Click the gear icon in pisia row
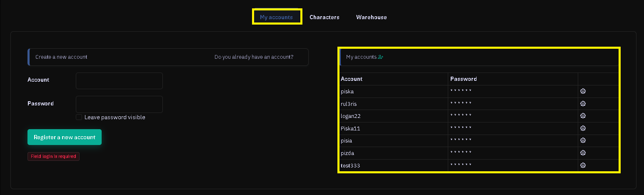Image resolution: width=644 pixels, height=195 pixels. pyautogui.click(x=583, y=140)
